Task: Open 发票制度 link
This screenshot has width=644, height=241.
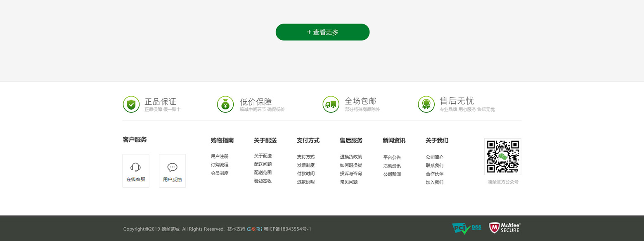Action: pyautogui.click(x=306, y=165)
